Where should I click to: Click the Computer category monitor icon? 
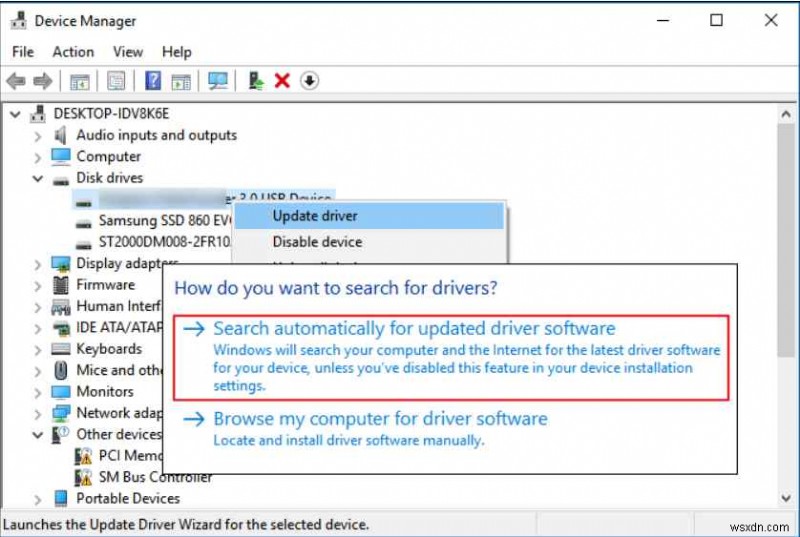61,157
